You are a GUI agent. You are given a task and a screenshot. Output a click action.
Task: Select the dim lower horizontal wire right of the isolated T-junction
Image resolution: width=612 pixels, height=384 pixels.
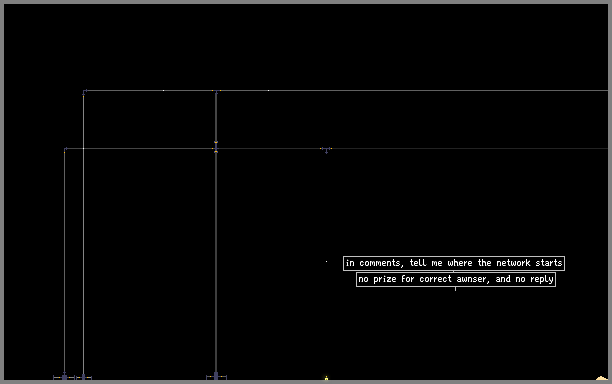(470, 148)
